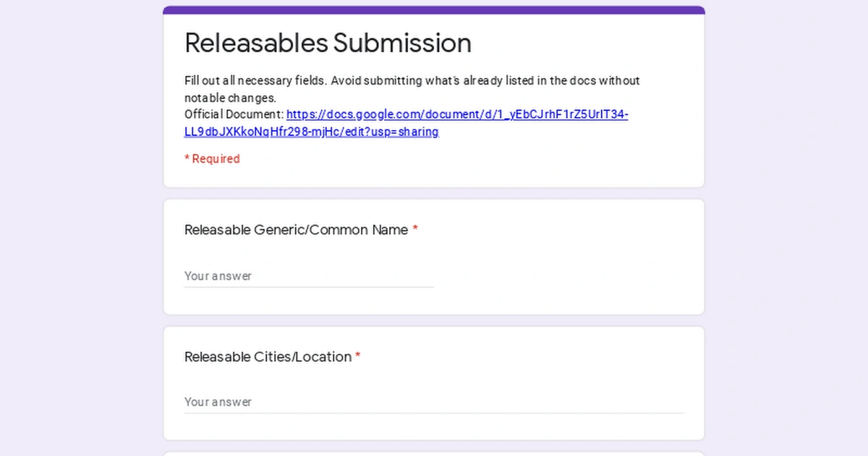Click the Releasable Generic/Common Name answer field
This screenshot has height=456, width=868.
pos(309,276)
